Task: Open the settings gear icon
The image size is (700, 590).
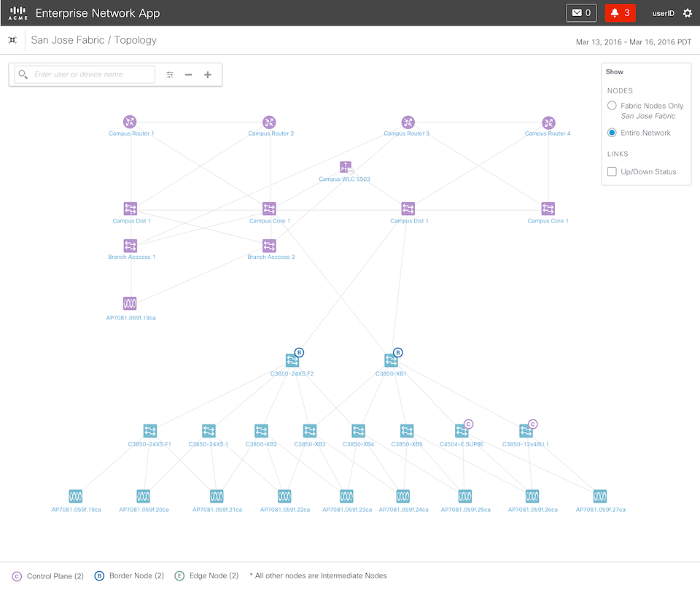Action: (687, 13)
